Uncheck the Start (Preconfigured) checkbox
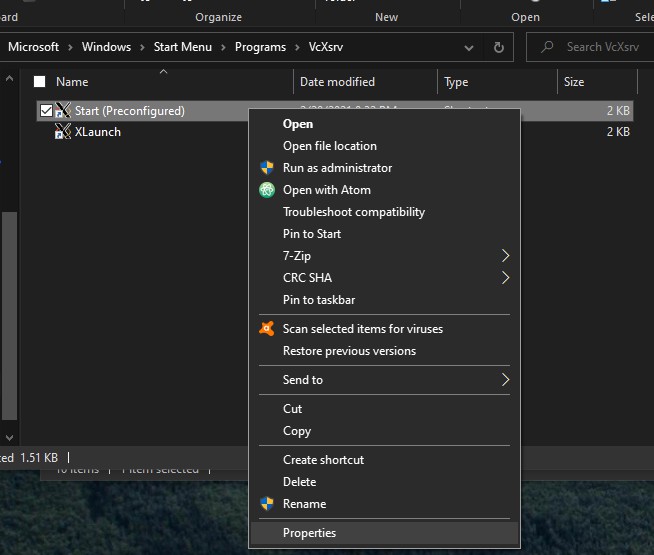 pos(46,110)
